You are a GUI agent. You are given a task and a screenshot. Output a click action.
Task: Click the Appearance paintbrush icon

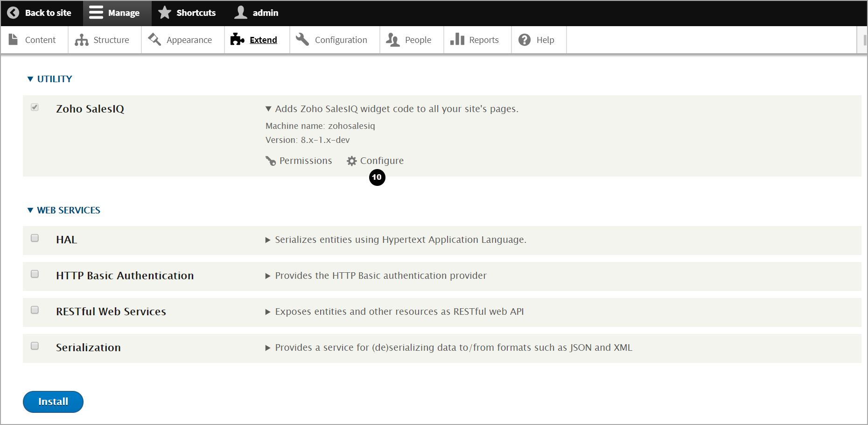click(154, 40)
